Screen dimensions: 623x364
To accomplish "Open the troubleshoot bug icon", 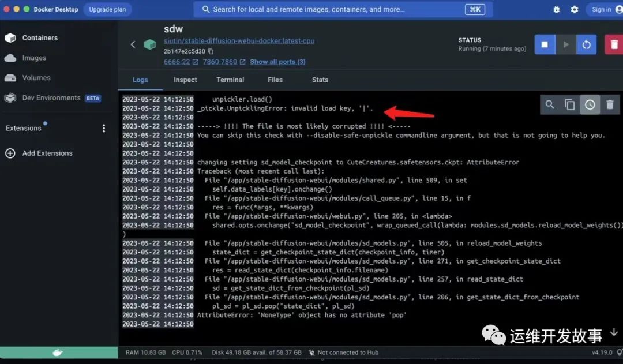I will click(556, 10).
